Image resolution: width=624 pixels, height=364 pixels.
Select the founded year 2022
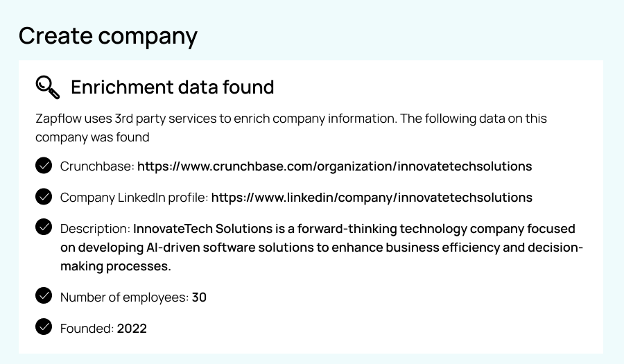(x=132, y=329)
